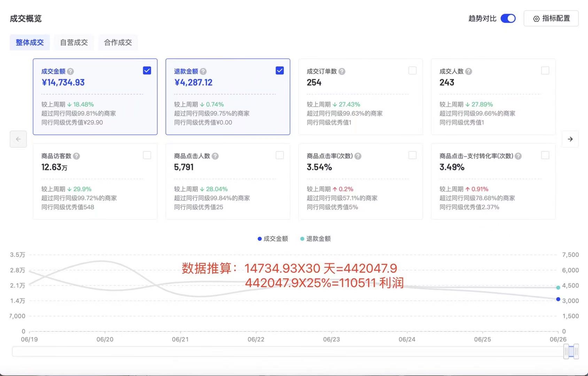This screenshot has height=376, width=588.
Task: Toggle 退款金额 legend entry
Action: (x=316, y=239)
